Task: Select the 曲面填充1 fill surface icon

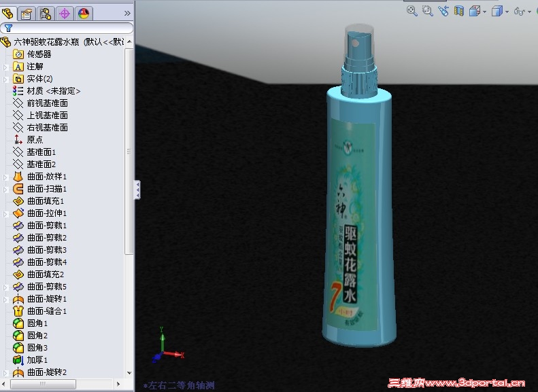Action: tap(18, 201)
